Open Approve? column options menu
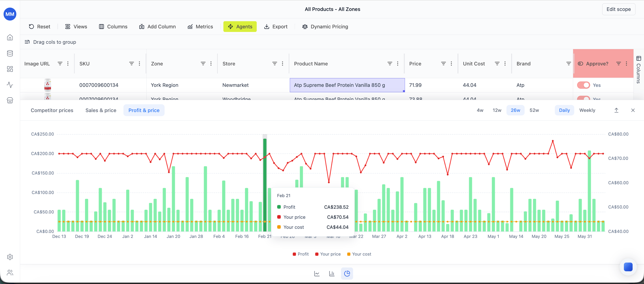This screenshot has width=644, height=284. 626,64
